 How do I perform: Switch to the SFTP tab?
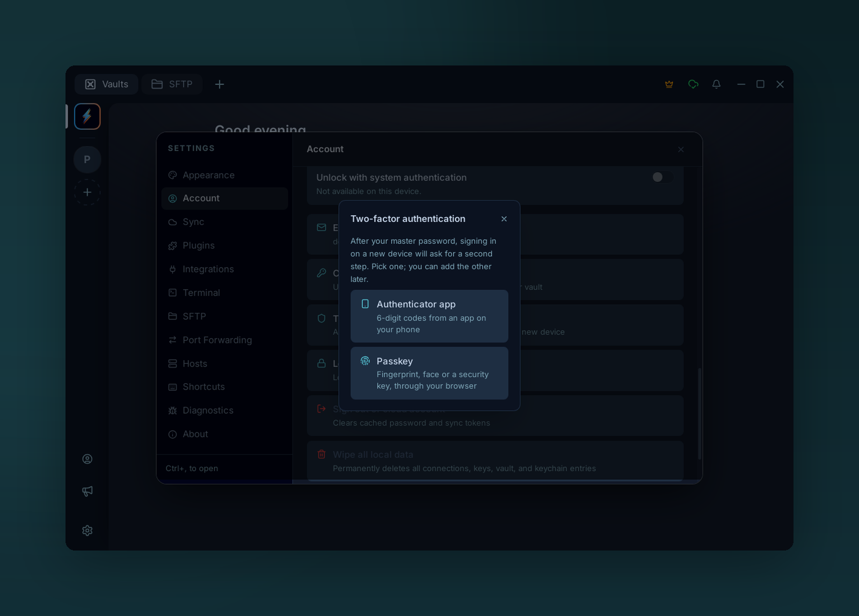pyautogui.click(x=172, y=84)
